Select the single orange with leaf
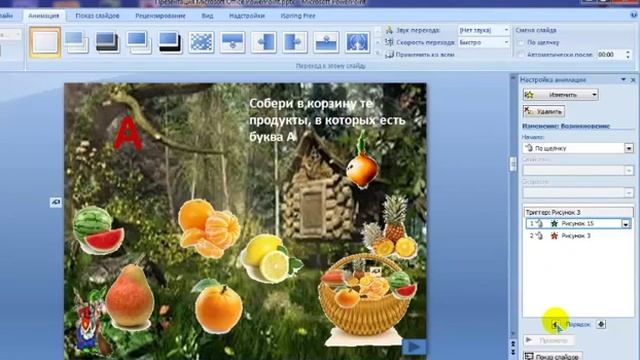Viewport: 640px width, 360px height. (218, 307)
